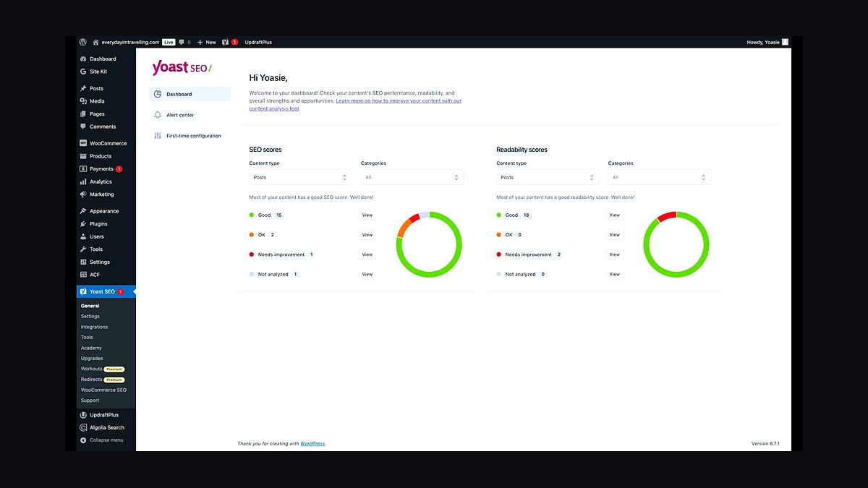The height and width of the screenshot is (488, 868).
Task: Open Readability scores Categories dropdown
Action: [660, 177]
